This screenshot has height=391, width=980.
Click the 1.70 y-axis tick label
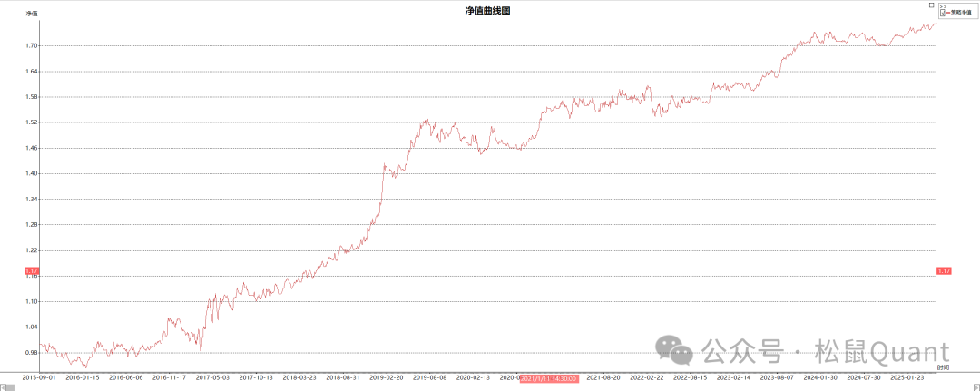[x=32, y=45]
